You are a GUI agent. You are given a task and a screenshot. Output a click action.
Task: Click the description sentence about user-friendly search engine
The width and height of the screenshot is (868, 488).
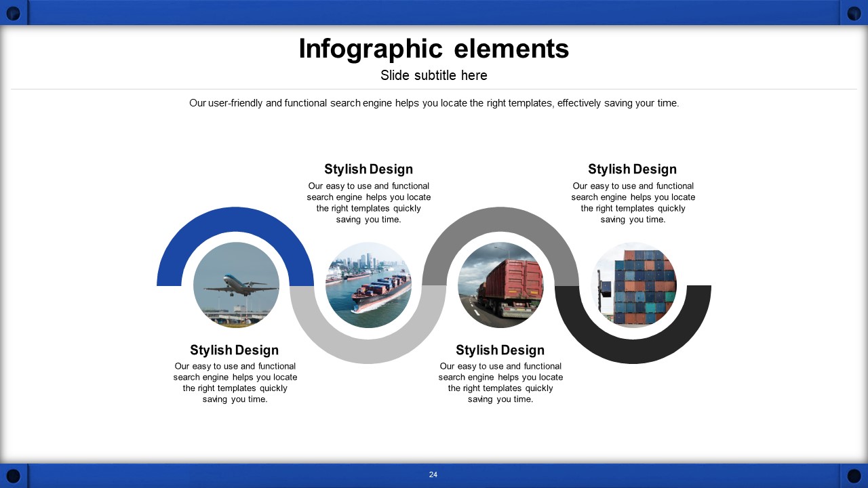click(x=434, y=103)
